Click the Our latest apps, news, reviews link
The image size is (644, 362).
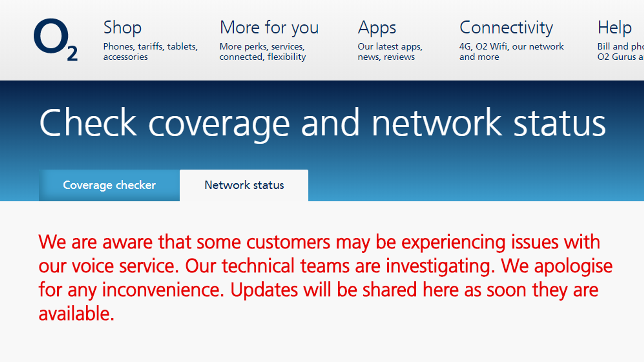tap(391, 52)
